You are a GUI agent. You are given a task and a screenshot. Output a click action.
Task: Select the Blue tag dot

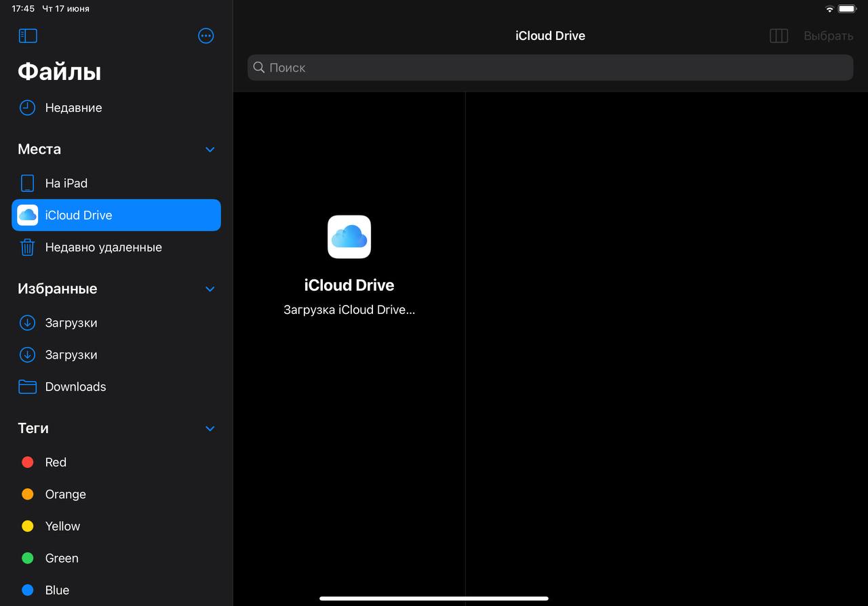point(28,590)
